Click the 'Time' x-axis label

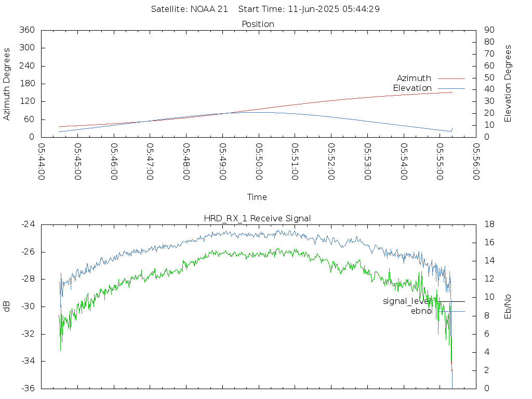257,197
